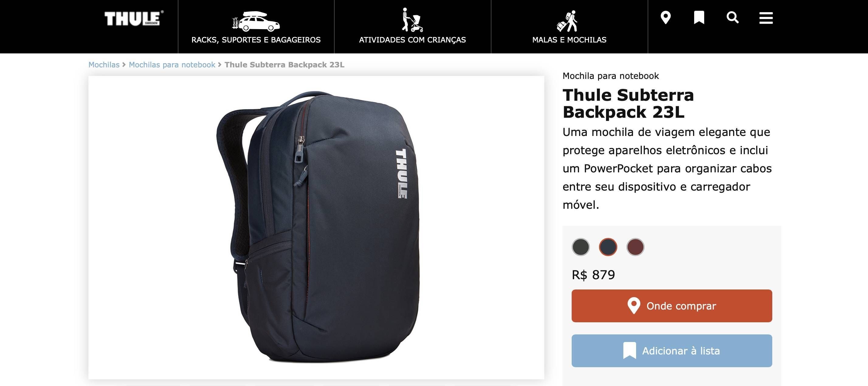
Task: Click the person pushing stroller icon
Action: point(412,20)
